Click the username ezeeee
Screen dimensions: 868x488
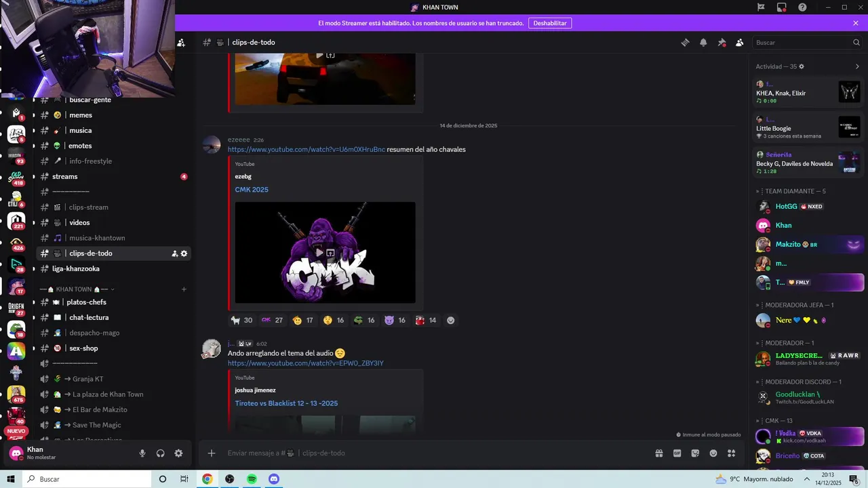click(x=239, y=140)
